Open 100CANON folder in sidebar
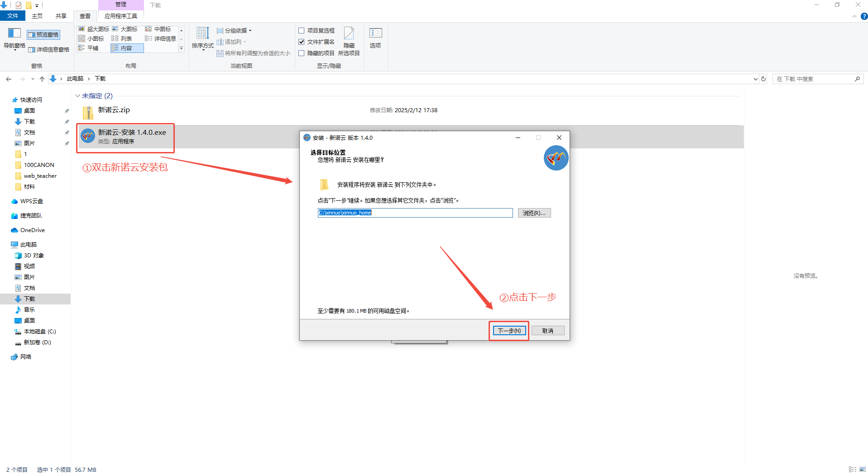The image size is (868, 475). click(x=39, y=165)
